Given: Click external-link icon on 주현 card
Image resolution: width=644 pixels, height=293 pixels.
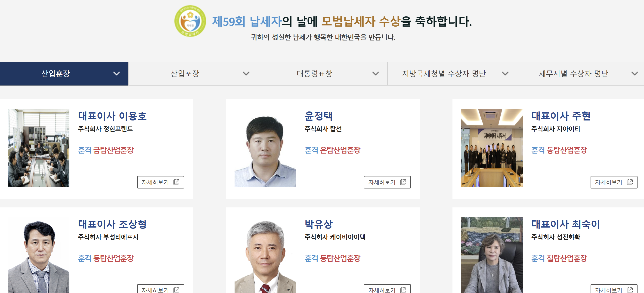Looking at the screenshot, I should 630,182.
